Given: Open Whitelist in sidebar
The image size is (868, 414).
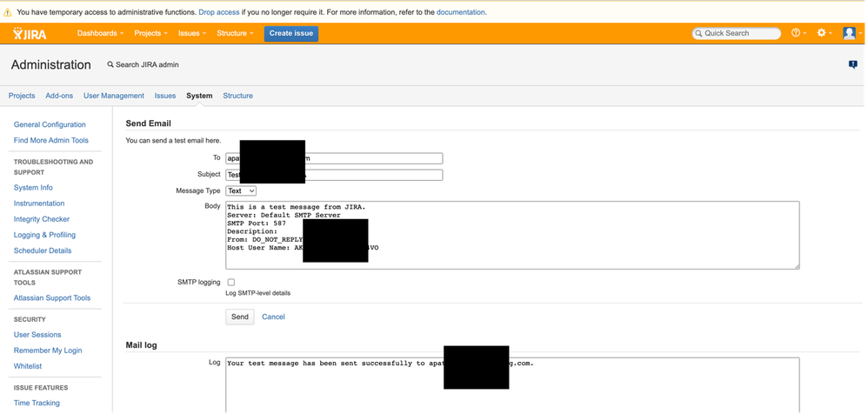Looking at the screenshot, I should (x=28, y=366).
